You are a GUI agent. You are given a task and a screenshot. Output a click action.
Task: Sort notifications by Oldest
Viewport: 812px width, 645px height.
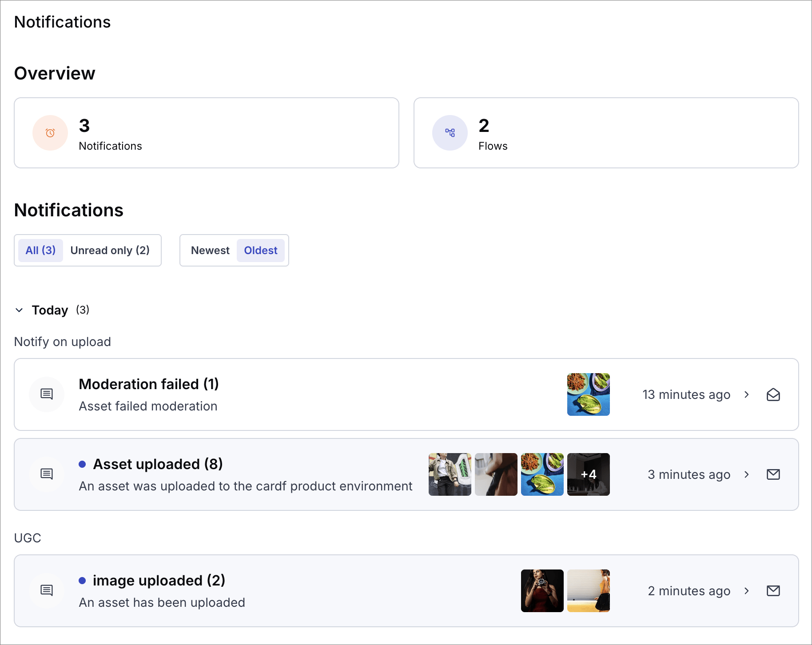tap(261, 251)
